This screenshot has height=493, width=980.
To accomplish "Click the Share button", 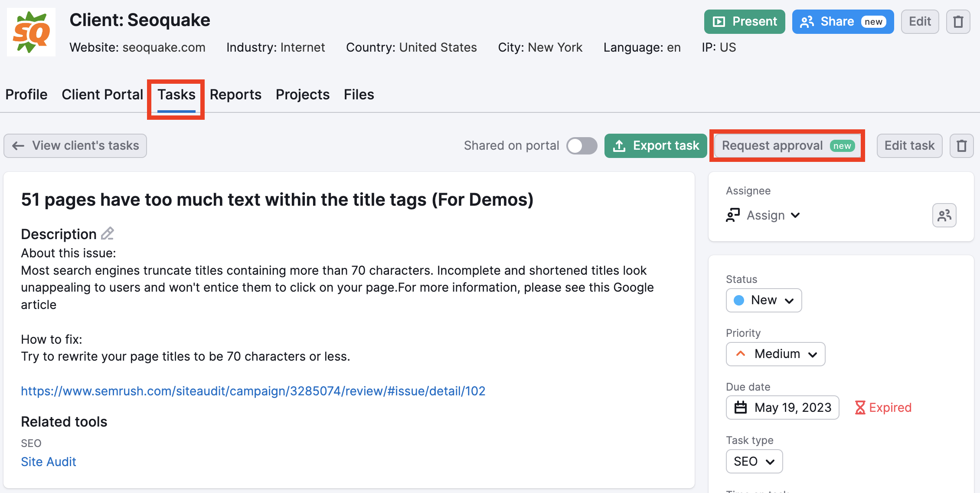I will [843, 22].
